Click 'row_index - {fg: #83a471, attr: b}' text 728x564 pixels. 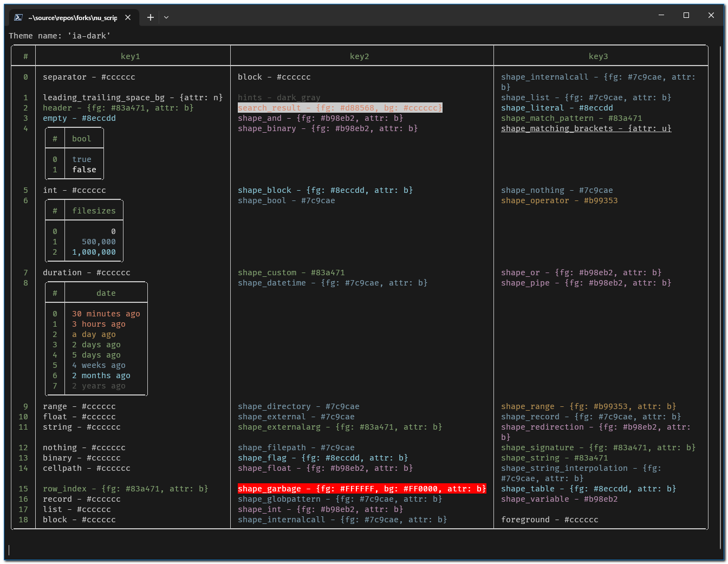click(x=126, y=489)
